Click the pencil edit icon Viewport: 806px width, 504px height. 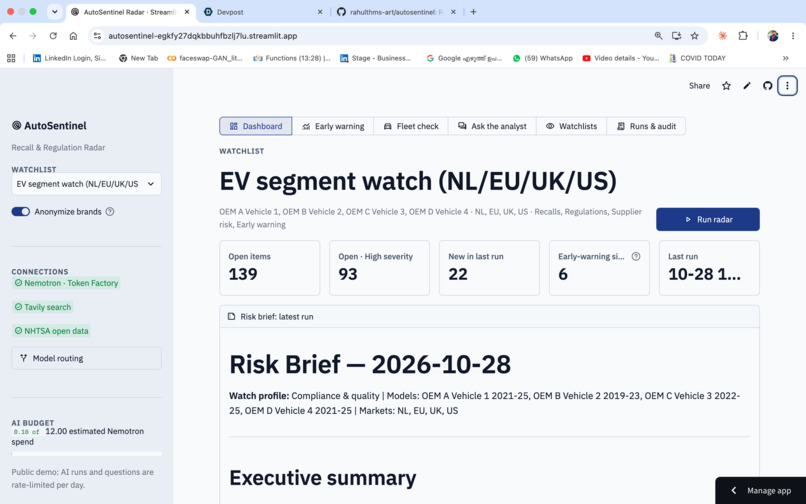click(747, 86)
